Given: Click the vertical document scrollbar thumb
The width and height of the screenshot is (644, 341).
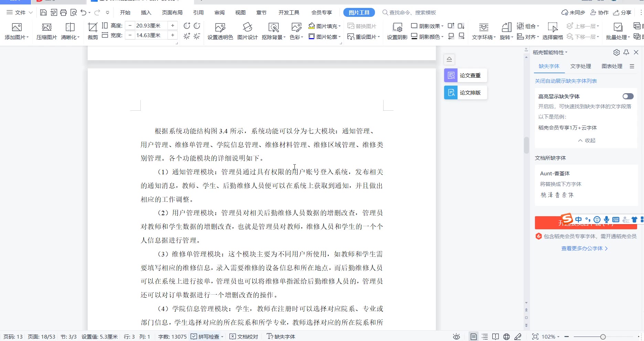Looking at the screenshot, I should tap(526, 145).
